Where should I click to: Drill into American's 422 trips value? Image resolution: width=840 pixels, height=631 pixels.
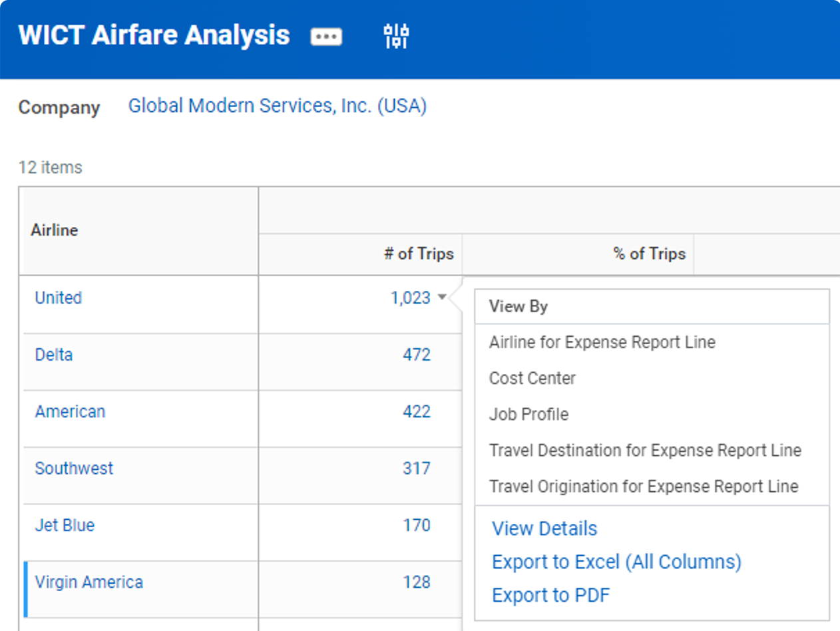417,411
